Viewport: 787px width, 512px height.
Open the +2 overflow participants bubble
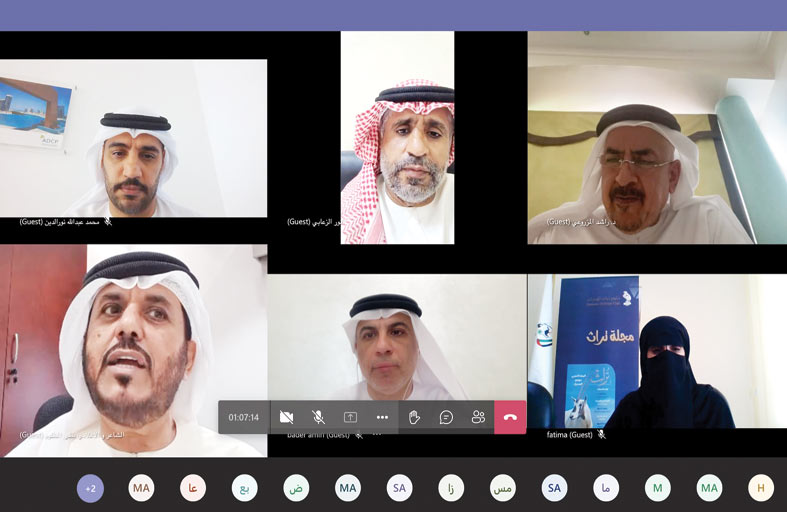[x=90, y=488]
